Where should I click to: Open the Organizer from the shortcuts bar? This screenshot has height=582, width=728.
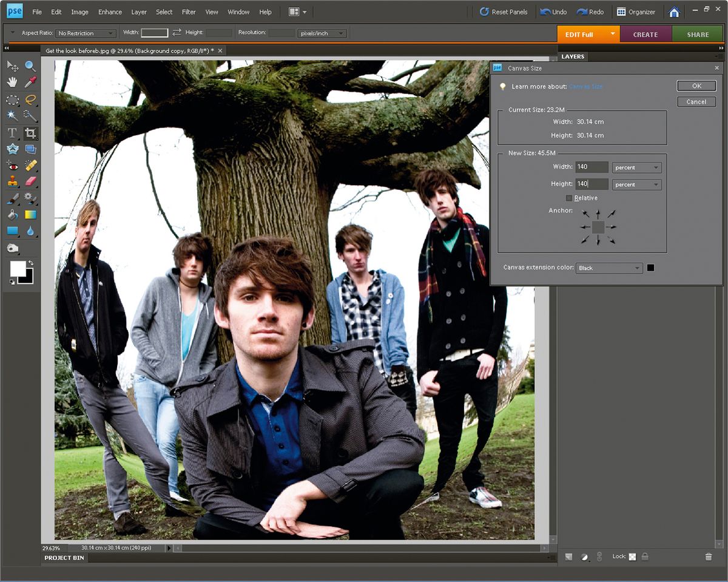click(x=636, y=11)
